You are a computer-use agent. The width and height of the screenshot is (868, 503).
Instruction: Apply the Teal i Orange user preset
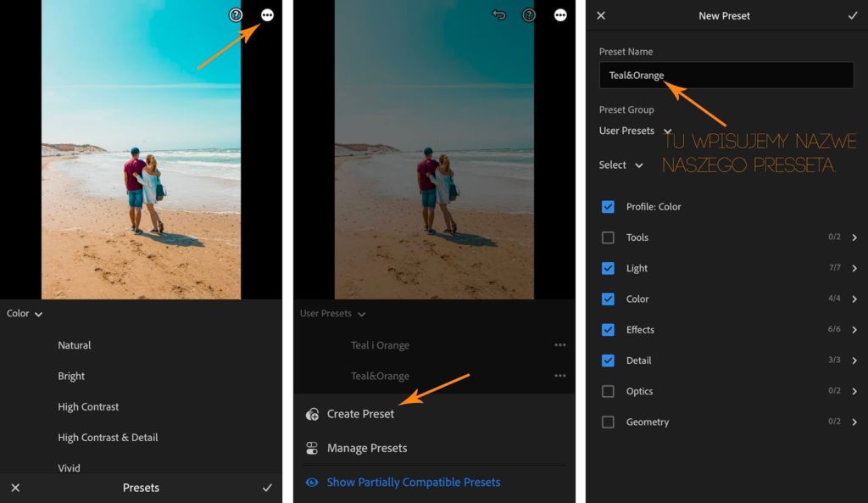380,345
